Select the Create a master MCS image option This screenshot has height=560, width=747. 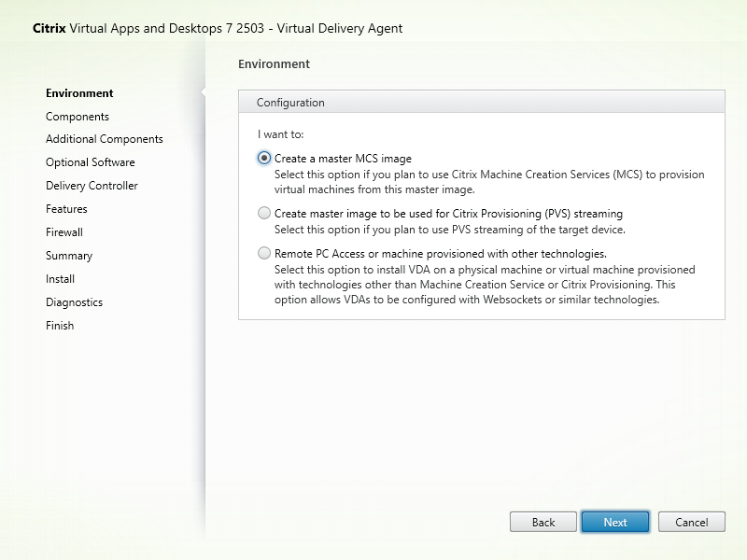tap(264, 159)
